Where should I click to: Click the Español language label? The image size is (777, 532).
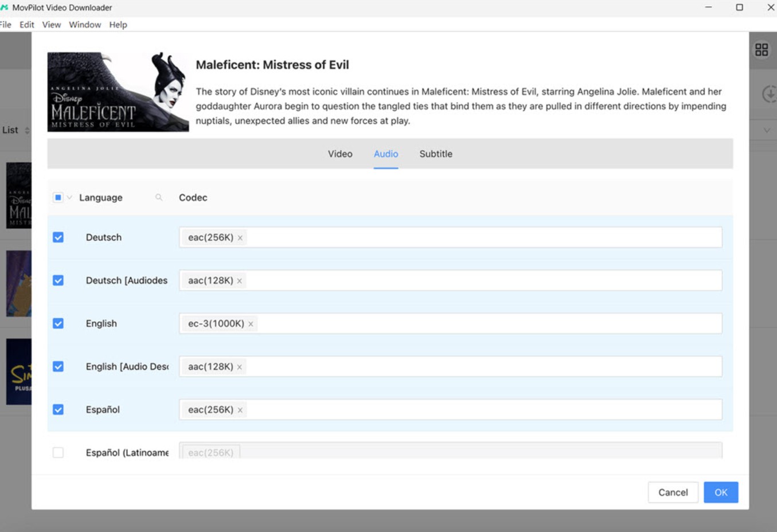103,409
